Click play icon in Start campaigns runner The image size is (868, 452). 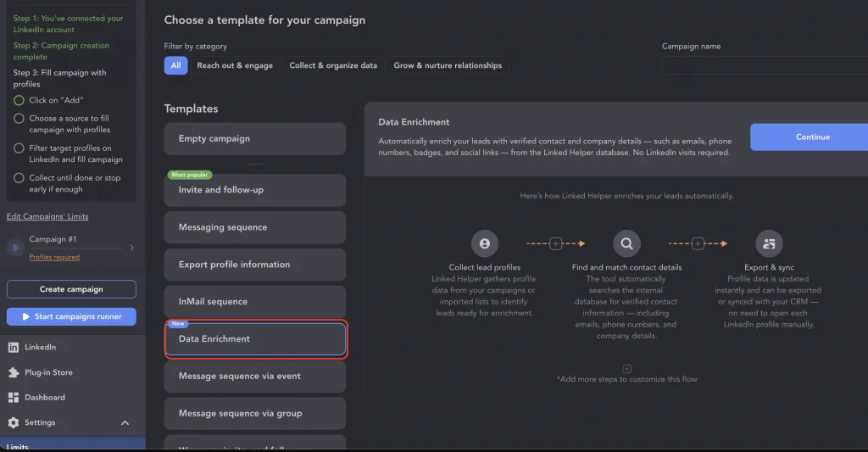pyautogui.click(x=25, y=316)
